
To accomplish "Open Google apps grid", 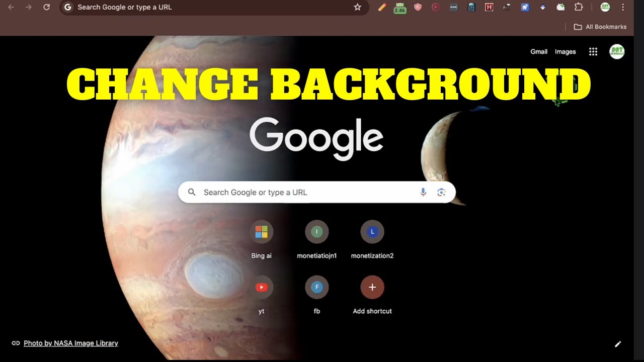I will coord(593,51).
